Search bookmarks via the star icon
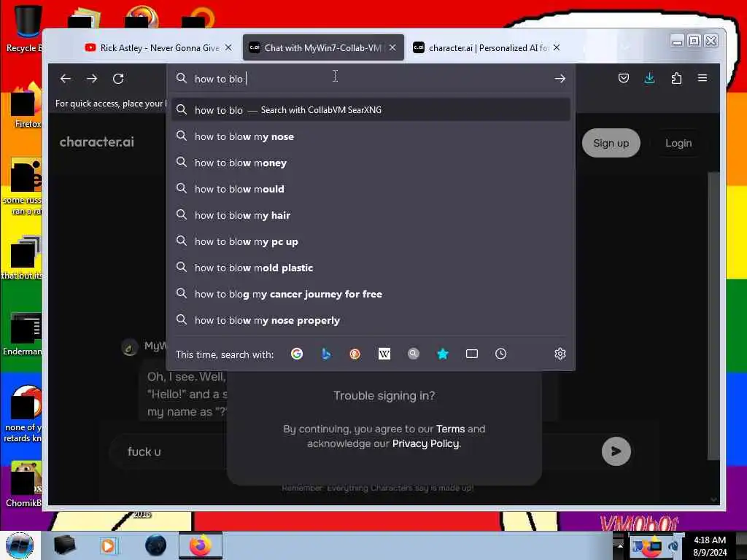Viewport: 747px width, 560px height. pos(443,354)
